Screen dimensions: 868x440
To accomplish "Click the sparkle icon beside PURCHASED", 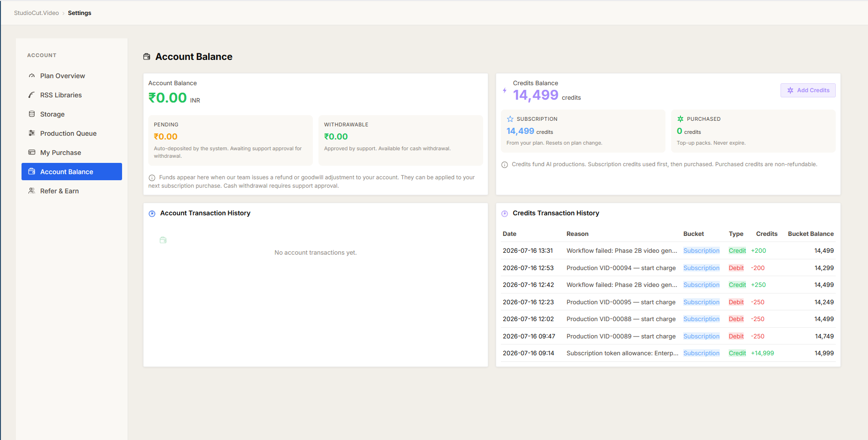I will (680, 119).
